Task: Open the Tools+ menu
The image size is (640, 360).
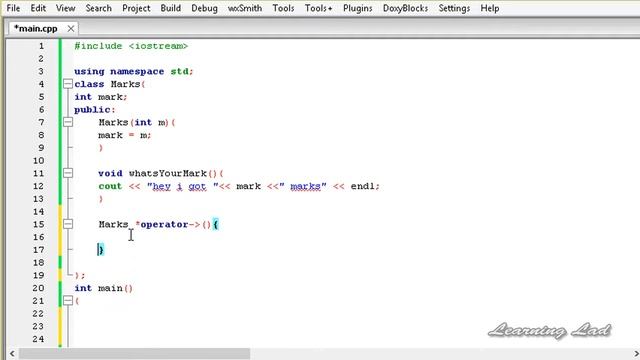Action: click(318, 8)
